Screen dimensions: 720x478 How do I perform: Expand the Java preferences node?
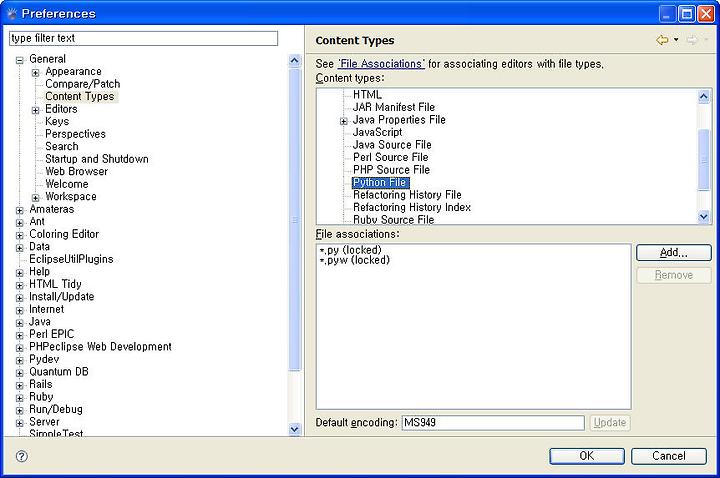pos(20,323)
